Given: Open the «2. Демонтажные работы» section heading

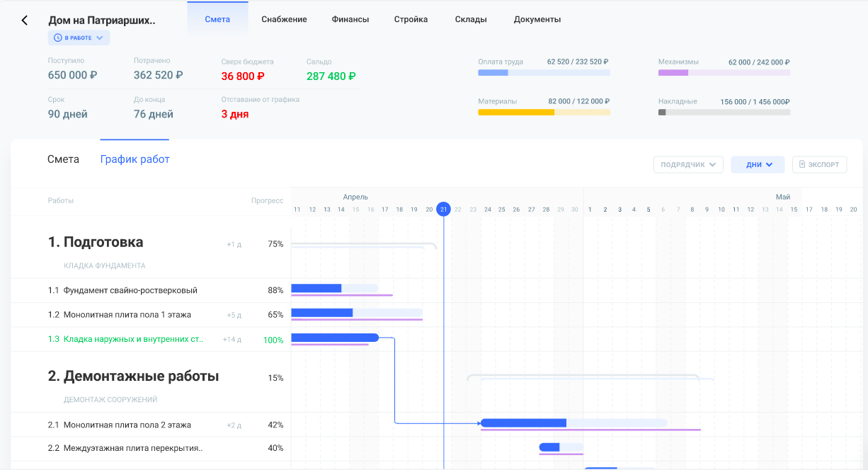Looking at the screenshot, I should pyautogui.click(x=133, y=376).
